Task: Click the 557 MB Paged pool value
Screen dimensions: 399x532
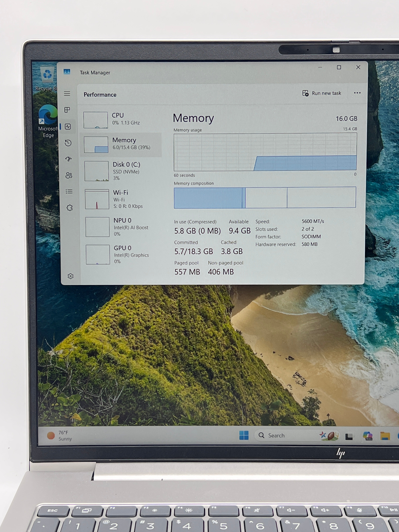Action: [187, 272]
